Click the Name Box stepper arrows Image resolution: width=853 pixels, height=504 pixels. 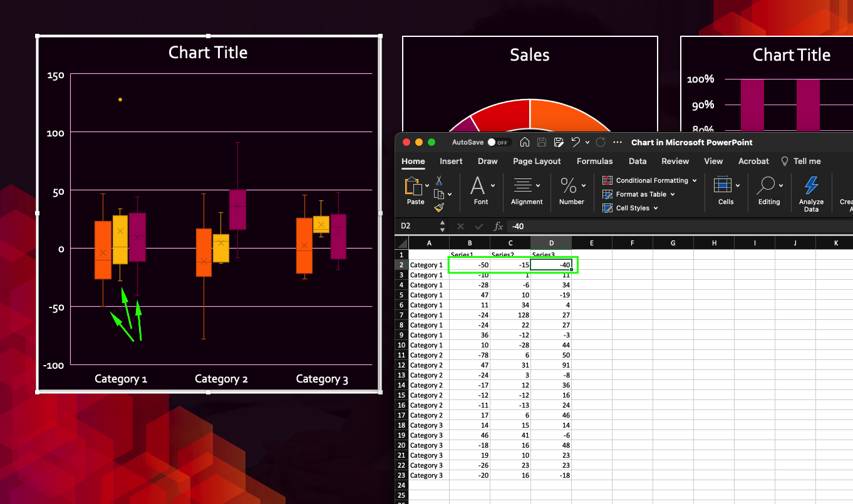pyautogui.click(x=442, y=226)
